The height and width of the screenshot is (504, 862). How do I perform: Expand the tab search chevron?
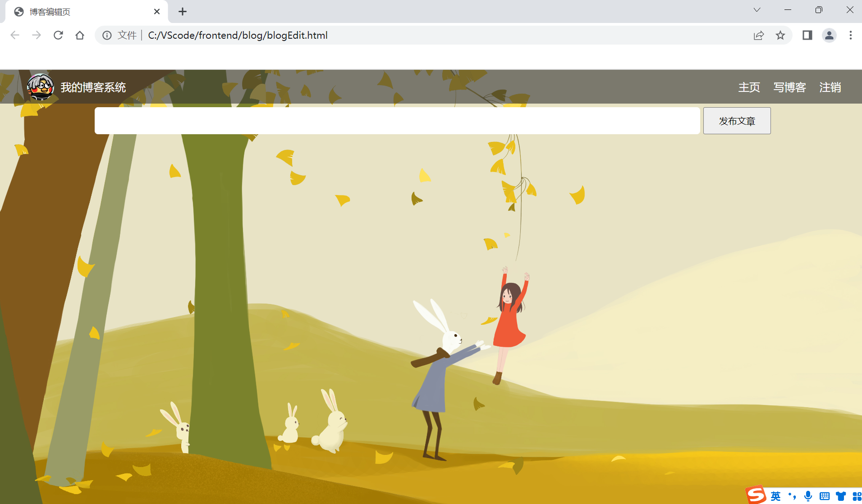point(757,10)
